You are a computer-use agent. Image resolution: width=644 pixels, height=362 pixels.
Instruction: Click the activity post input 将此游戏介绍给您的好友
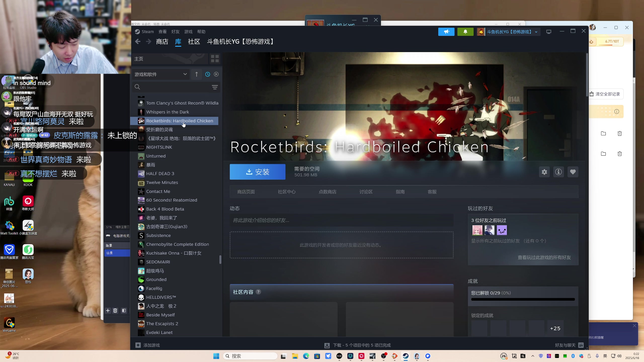(341, 220)
